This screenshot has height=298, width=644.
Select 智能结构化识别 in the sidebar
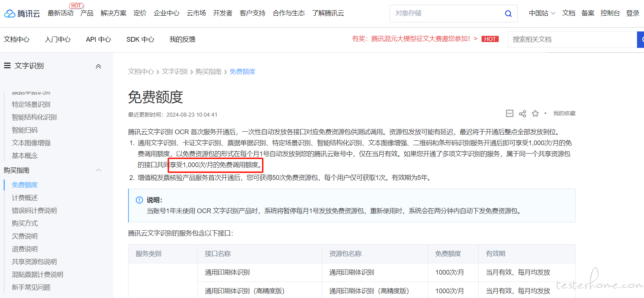[x=34, y=117]
